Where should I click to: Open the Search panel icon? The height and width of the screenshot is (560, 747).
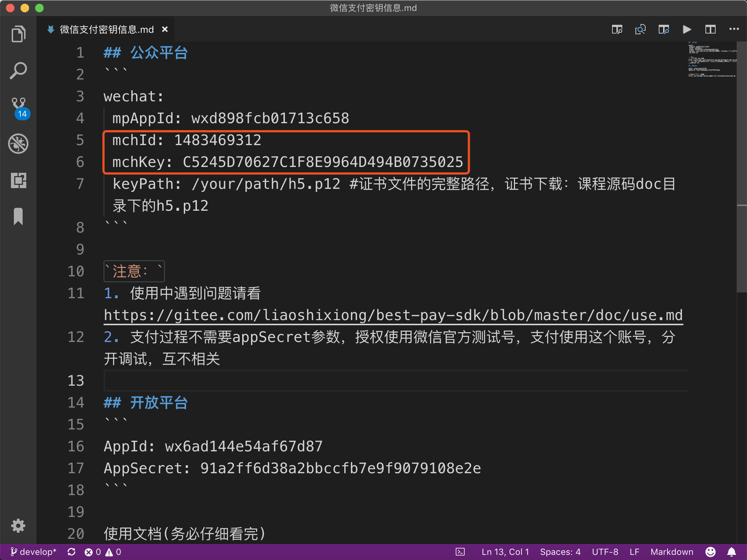[x=18, y=71]
